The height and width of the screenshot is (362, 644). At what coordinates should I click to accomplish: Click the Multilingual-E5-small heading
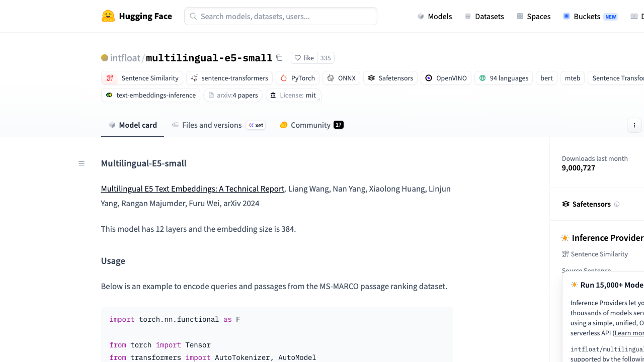pos(144,163)
